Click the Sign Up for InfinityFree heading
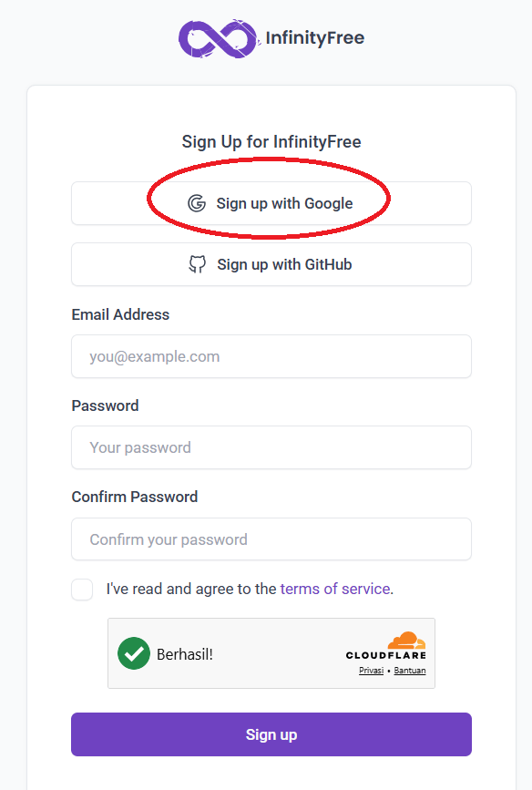 pos(271,142)
